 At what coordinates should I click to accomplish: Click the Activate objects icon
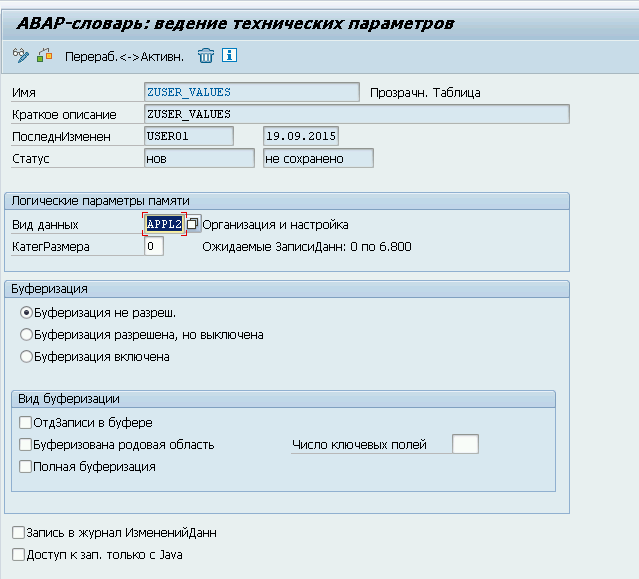click(45, 55)
